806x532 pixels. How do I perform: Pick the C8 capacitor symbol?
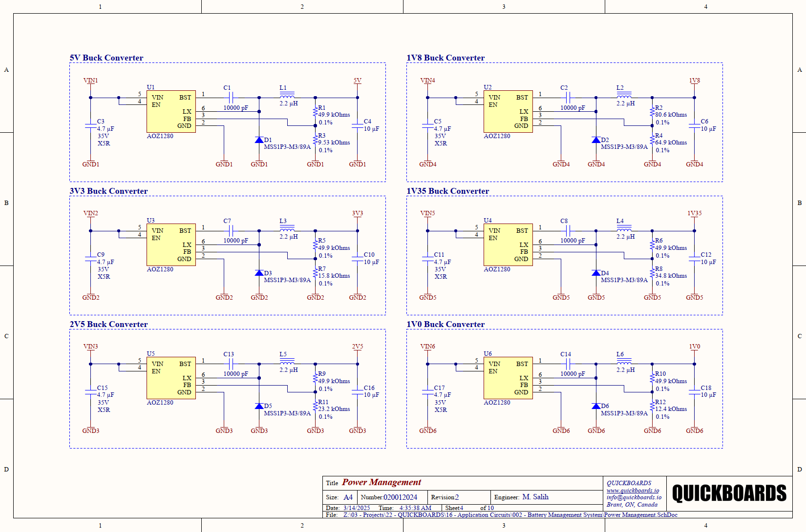[568, 231]
